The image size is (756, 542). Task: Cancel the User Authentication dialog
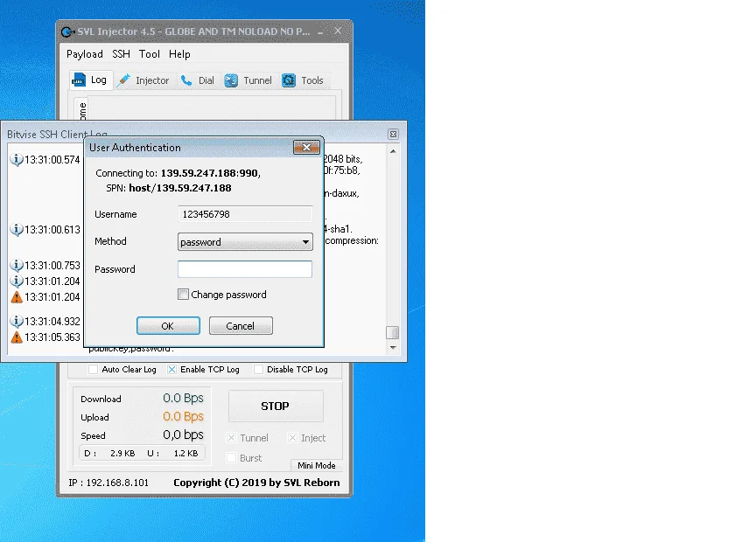coord(241,326)
